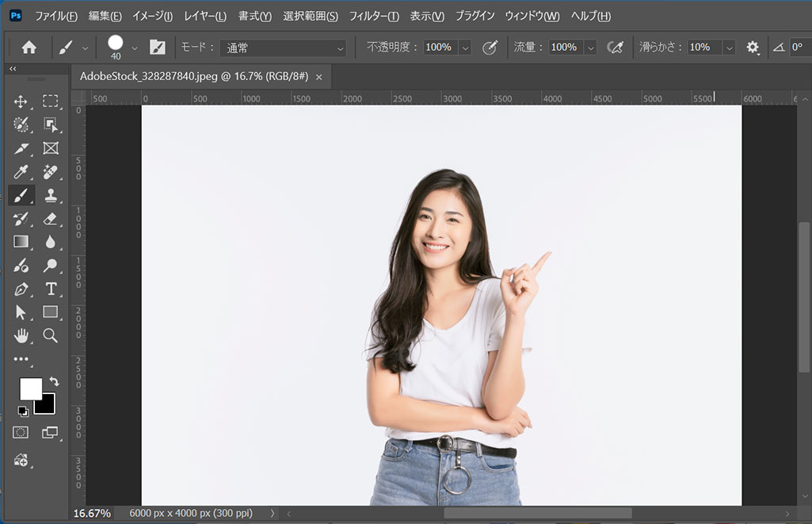Expand the 不透明度 opacity dropdown arrow
The height and width of the screenshot is (524, 812).
464,48
